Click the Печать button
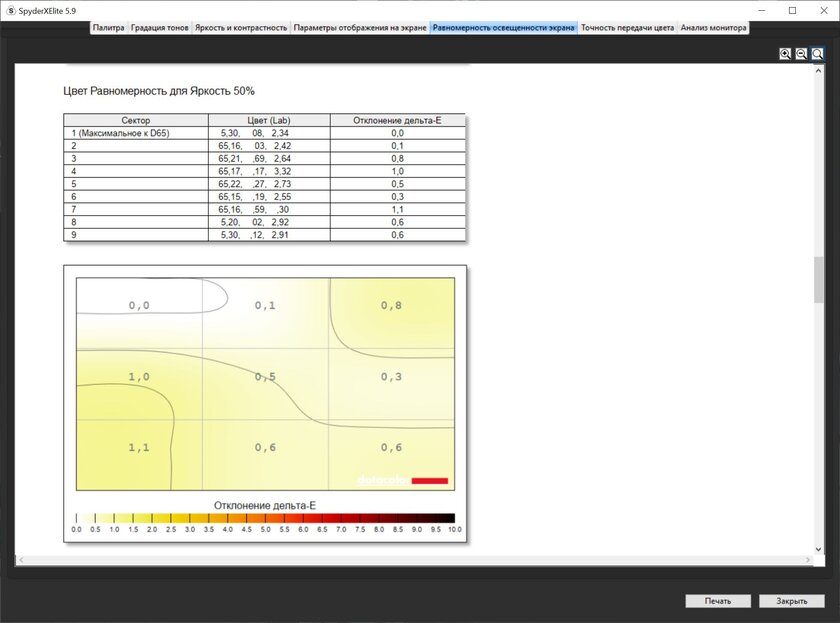Screen dimensions: 840x623 coord(718,601)
